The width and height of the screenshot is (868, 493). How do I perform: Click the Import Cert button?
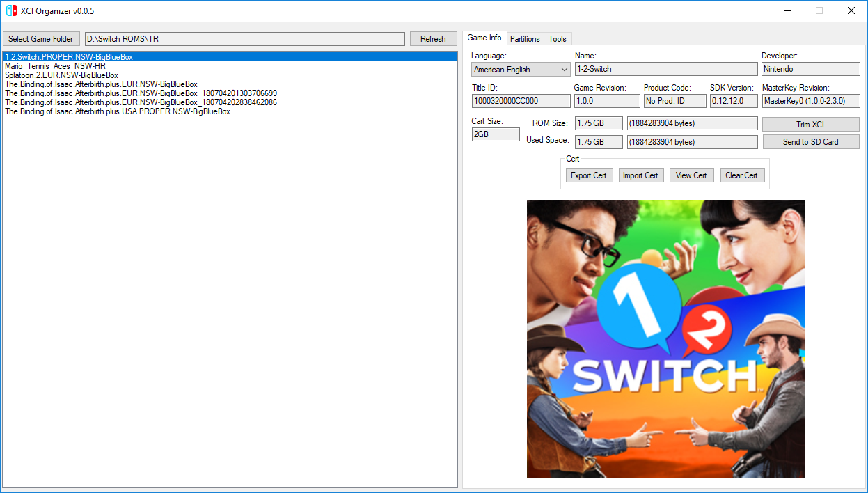click(x=640, y=175)
